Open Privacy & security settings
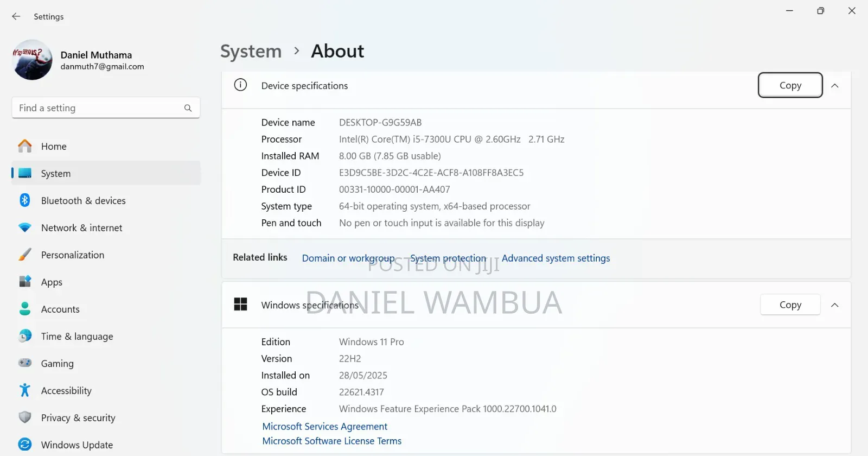 click(x=106, y=417)
